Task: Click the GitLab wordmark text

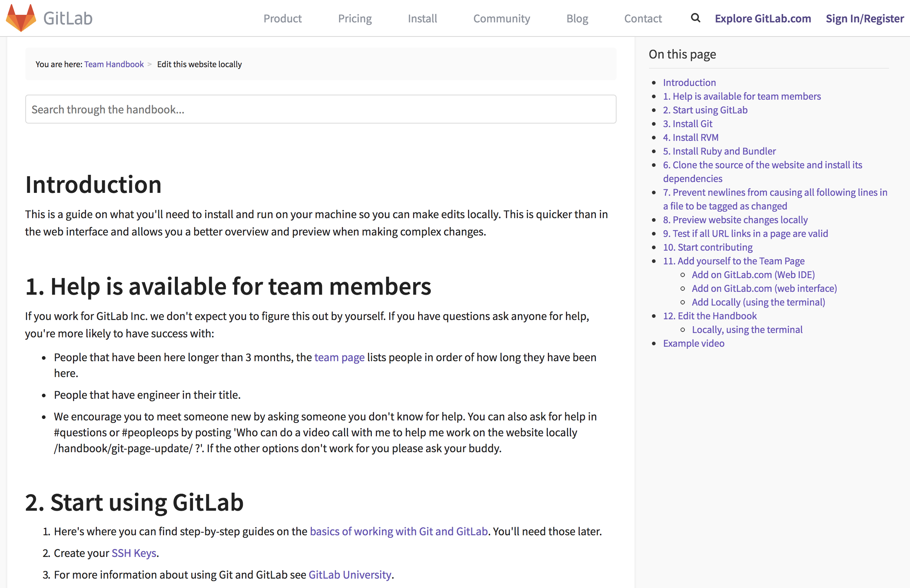Action: coord(68,18)
